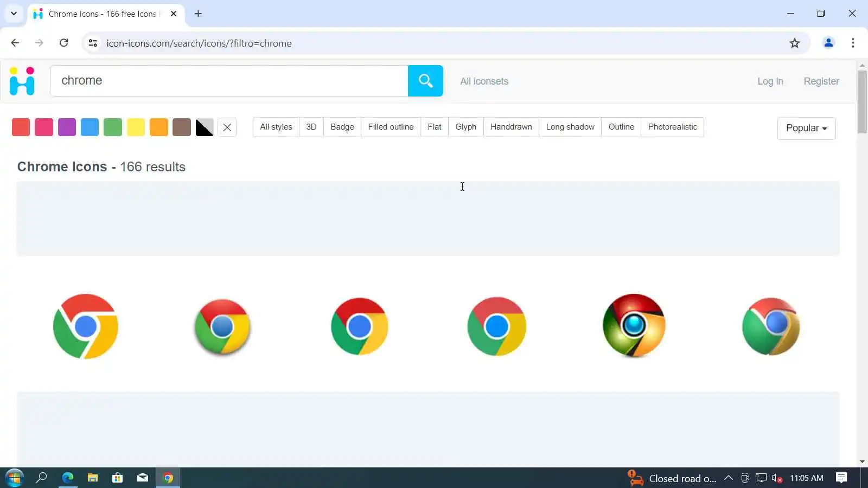
Task: Open the sixth 3D metallic Chrome icon
Action: pyautogui.click(x=771, y=326)
